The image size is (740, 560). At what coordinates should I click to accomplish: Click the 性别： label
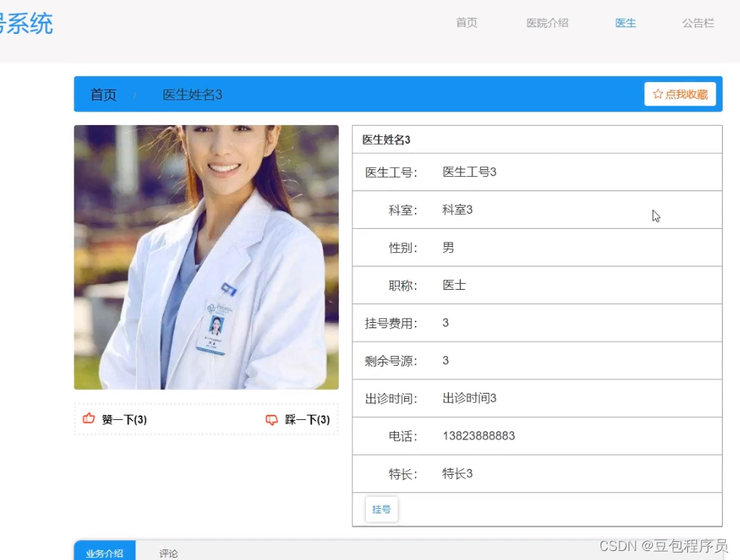tap(403, 248)
